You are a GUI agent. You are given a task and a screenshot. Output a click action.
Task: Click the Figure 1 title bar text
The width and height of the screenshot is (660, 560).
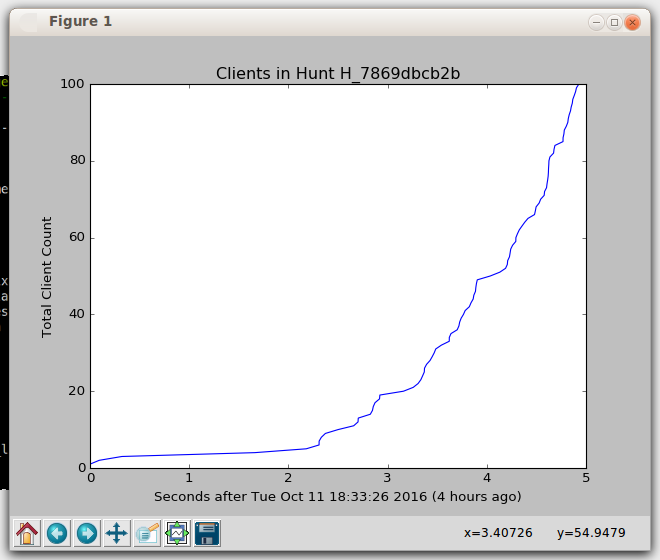click(x=80, y=21)
